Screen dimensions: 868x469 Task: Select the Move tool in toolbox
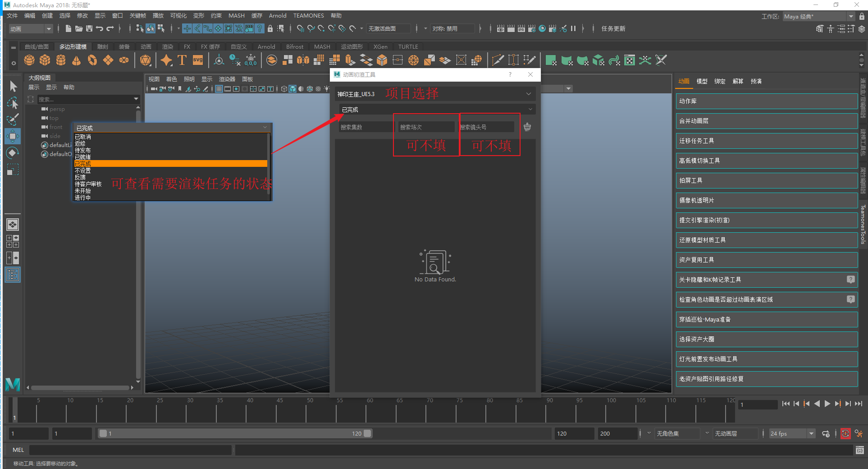coord(13,136)
